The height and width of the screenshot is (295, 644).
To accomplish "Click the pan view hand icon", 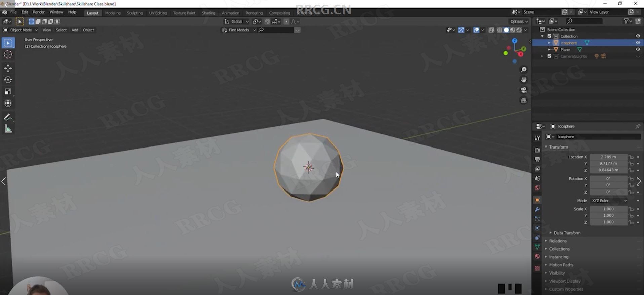I will tap(524, 80).
